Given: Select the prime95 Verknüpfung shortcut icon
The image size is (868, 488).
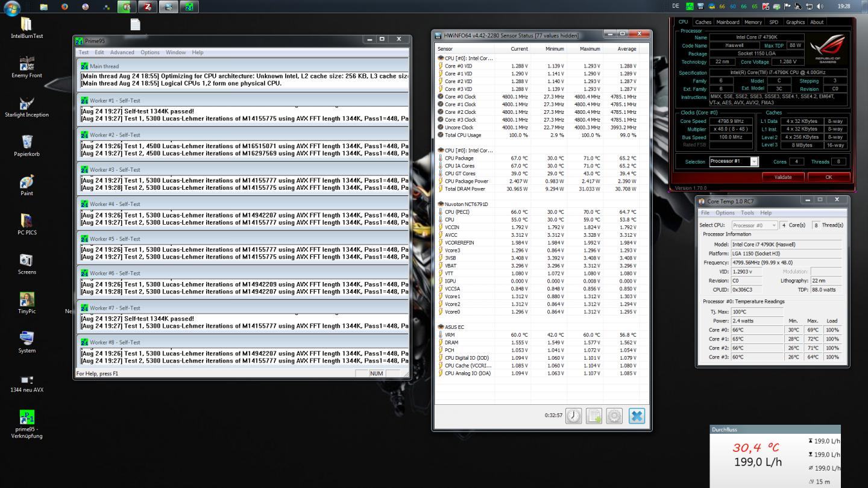Looking at the screenshot, I should pos(27,424).
